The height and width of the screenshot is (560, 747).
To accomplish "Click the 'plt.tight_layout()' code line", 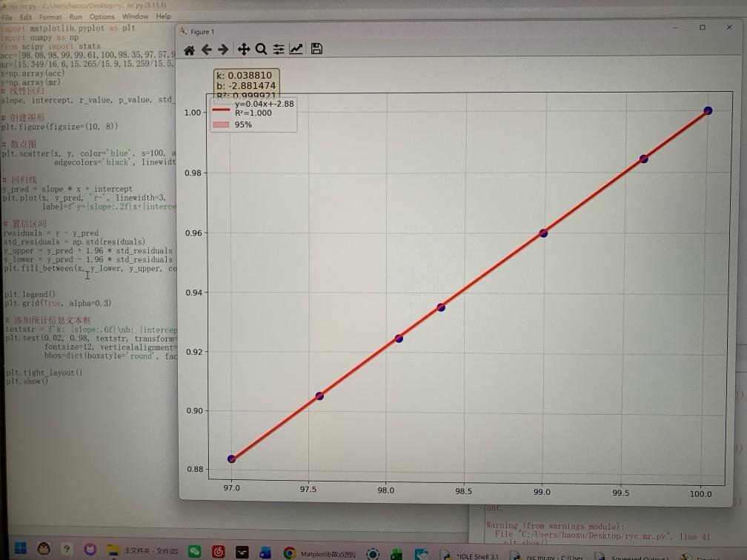I will tap(44, 373).
